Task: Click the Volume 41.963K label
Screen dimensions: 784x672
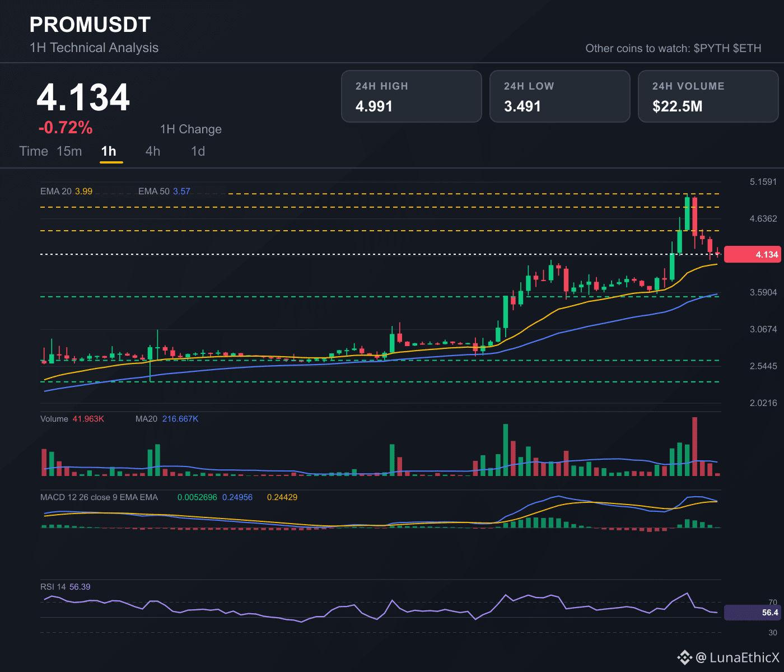Action: point(72,419)
